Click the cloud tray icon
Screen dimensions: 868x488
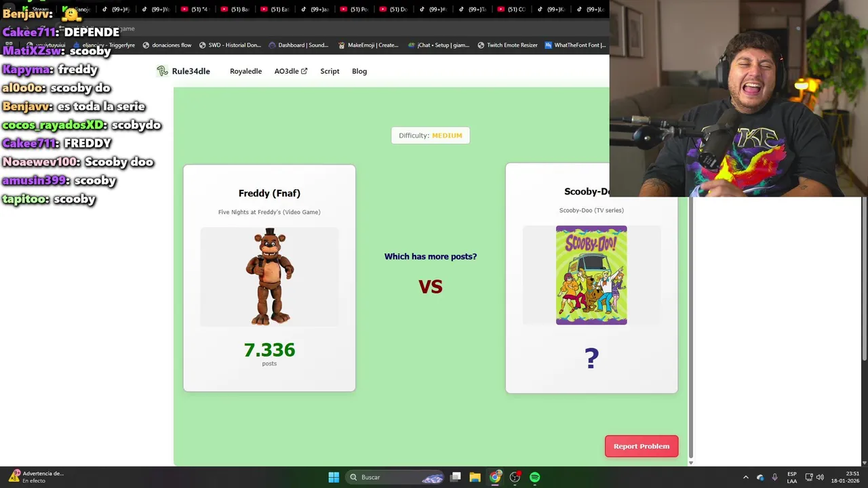tap(760, 477)
